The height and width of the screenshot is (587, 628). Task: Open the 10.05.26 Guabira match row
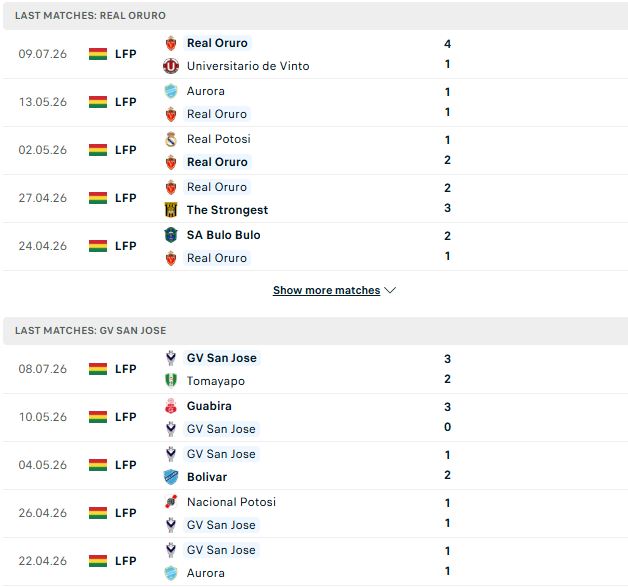pos(314,418)
